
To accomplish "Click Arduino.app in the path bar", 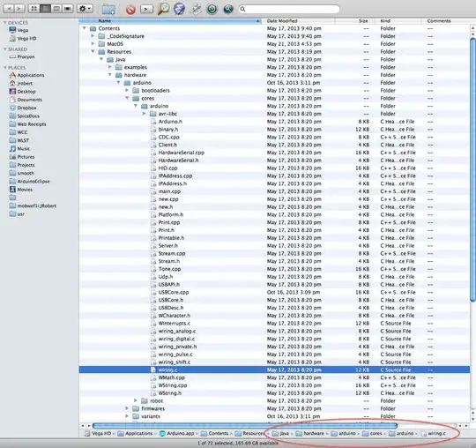I will tap(176, 433).
